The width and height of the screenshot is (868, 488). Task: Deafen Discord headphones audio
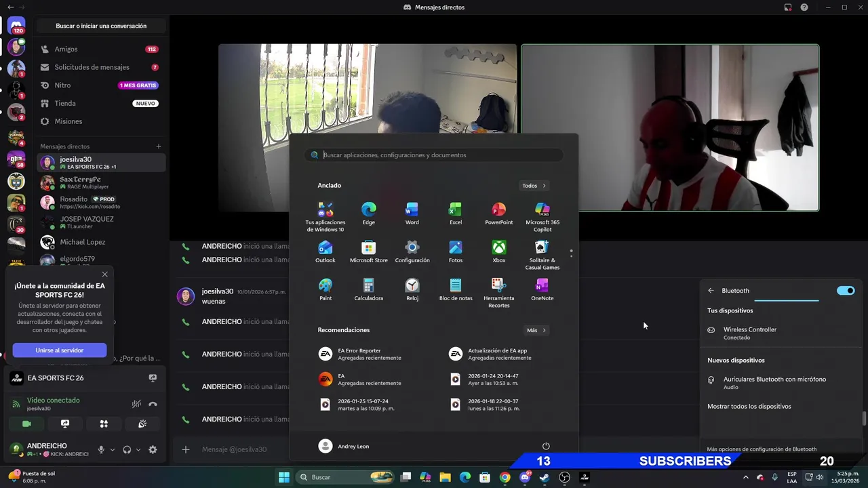(127, 449)
